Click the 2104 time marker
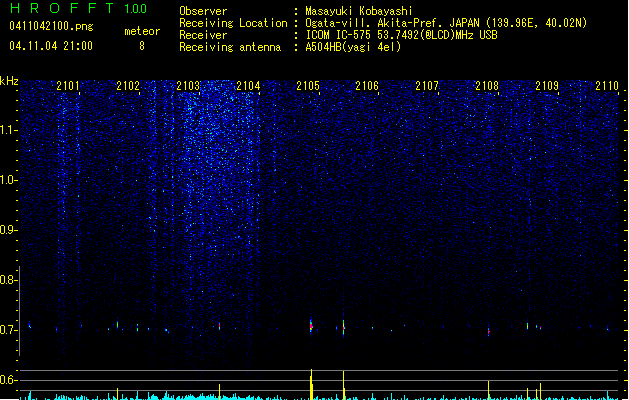 248,86
